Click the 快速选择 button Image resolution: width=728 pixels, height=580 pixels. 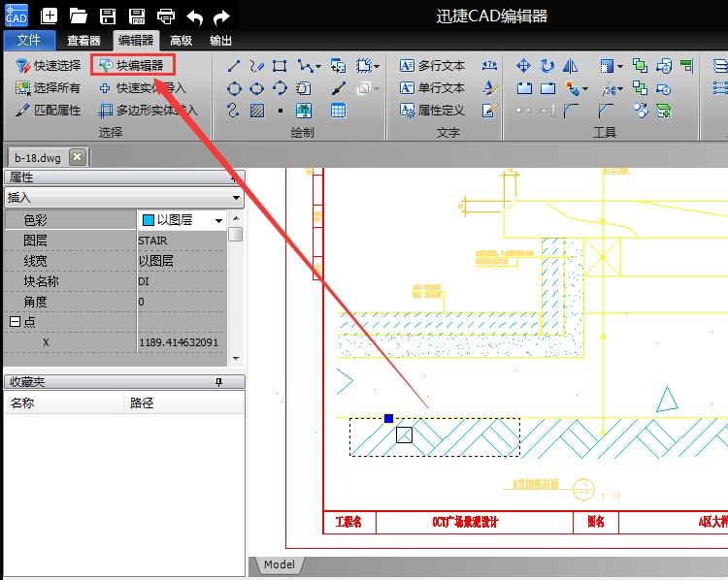(x=48, y=65)
